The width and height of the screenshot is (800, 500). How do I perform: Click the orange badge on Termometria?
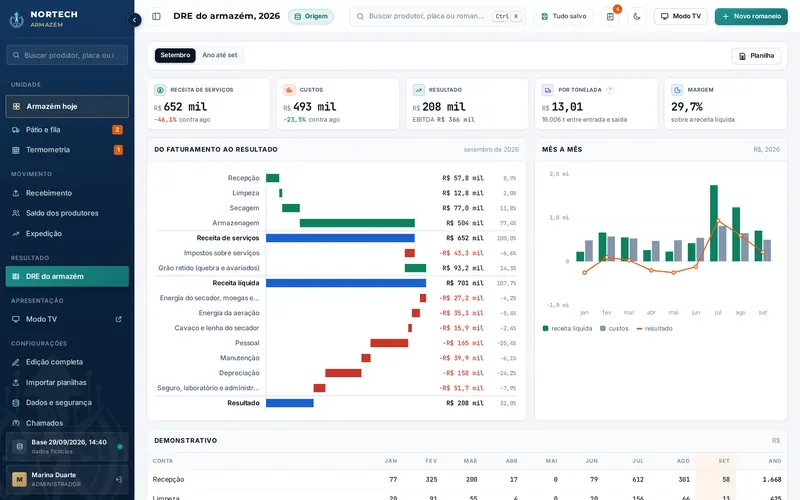click(118, 150)
